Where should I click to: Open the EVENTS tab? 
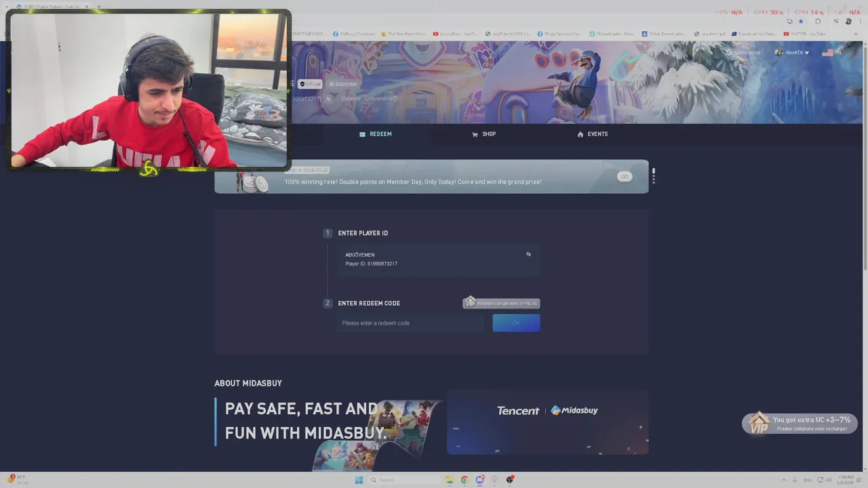tap(593, 134)
